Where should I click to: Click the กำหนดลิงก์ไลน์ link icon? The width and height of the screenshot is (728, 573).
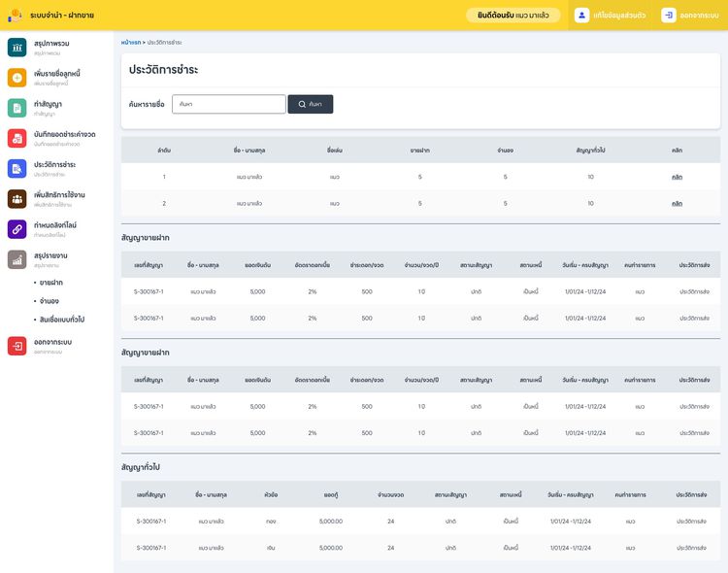(17, 229)
